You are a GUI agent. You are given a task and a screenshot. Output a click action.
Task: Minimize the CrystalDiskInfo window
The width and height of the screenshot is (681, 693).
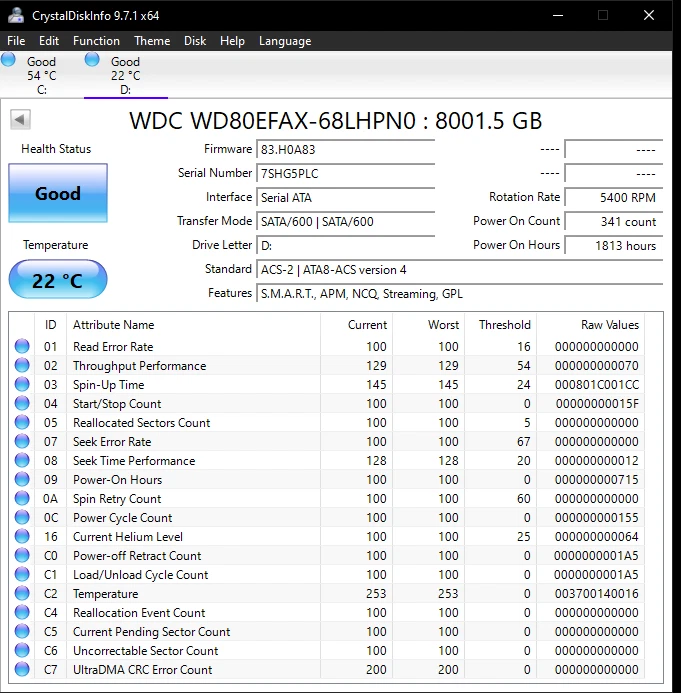558,15
